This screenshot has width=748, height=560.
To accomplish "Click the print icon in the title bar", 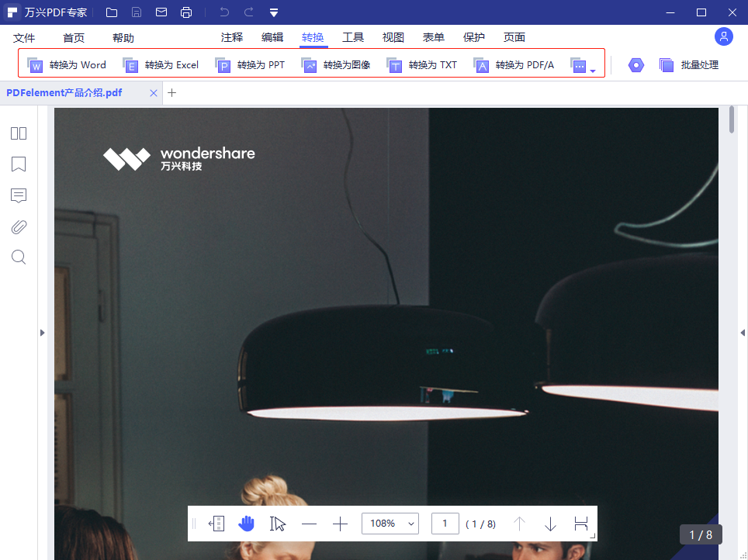I will point(186,12).
